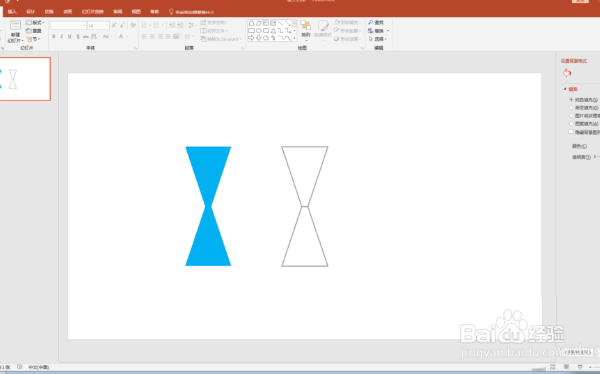Open the font size dropdown

[x=107, y=26]
